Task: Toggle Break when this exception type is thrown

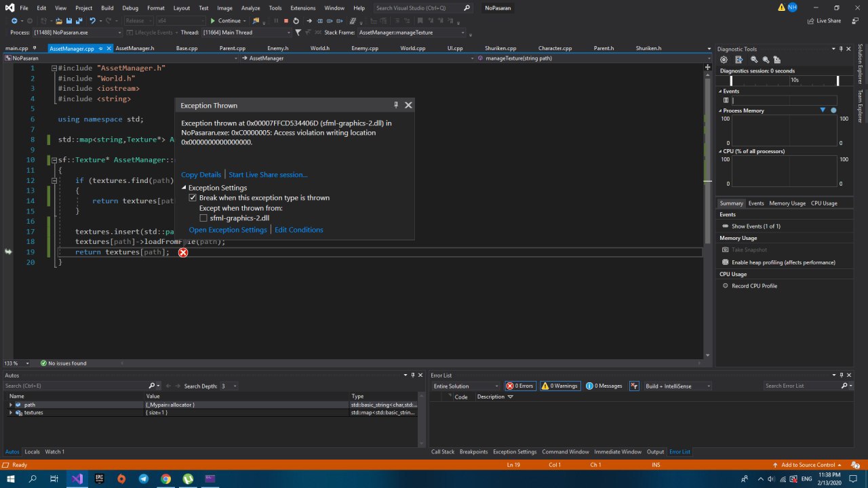Action: click(x=193, y=198)
